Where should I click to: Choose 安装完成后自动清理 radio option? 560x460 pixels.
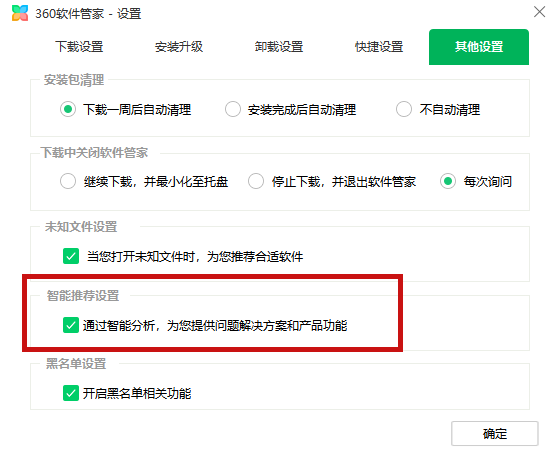click(x=233, y=109)
